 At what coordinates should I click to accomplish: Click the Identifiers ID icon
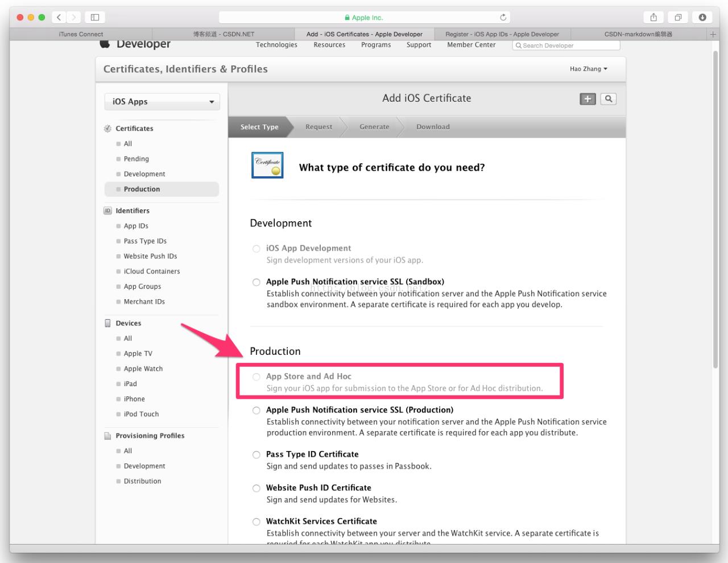click(x=107, y=211)
